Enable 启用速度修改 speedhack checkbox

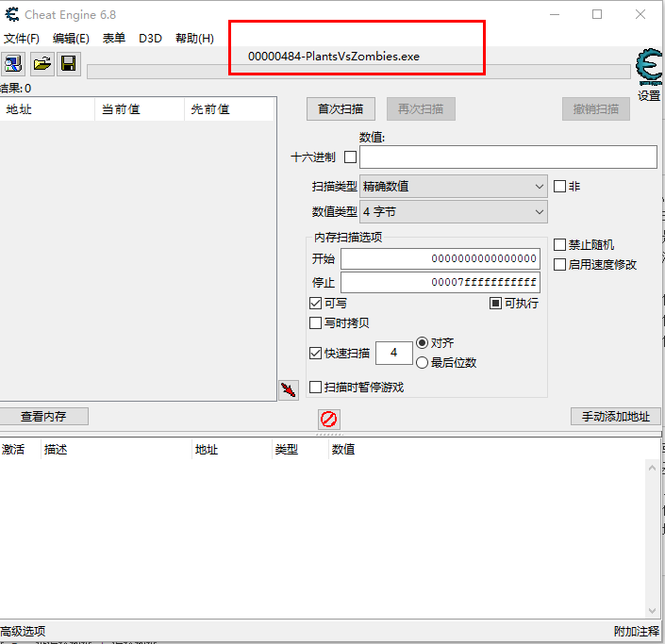pyautogui.click(x=559, y=265)
